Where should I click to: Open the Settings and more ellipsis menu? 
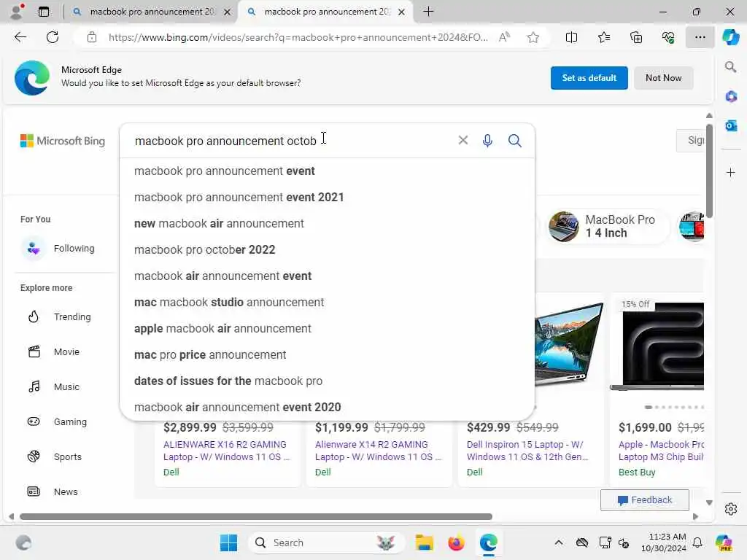coord(700,37)
